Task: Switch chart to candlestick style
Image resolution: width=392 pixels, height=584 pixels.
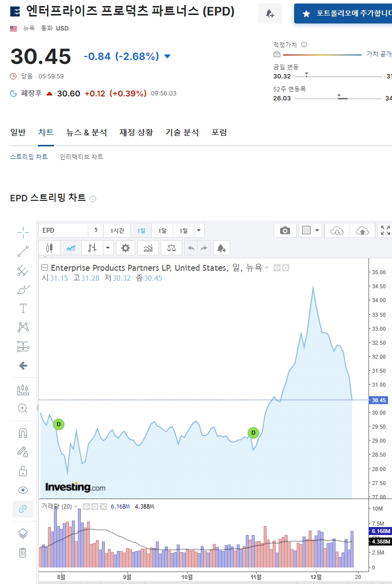Action: (x=49, y=248)
